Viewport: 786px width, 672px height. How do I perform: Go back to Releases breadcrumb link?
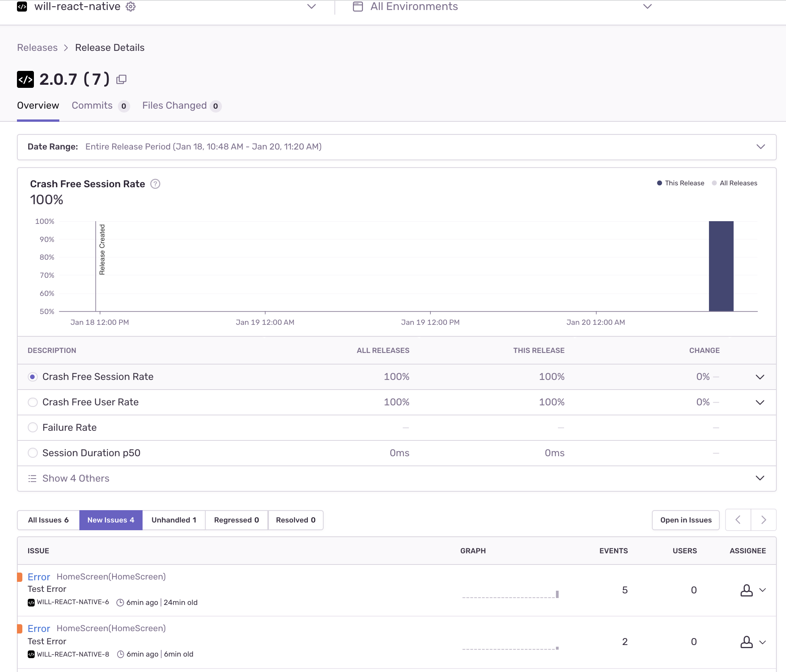[x=37, y=48]
